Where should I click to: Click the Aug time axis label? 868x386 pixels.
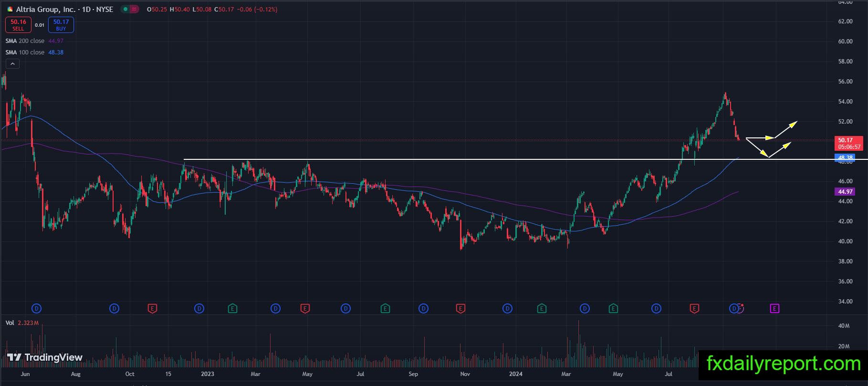tap(75, 374)
